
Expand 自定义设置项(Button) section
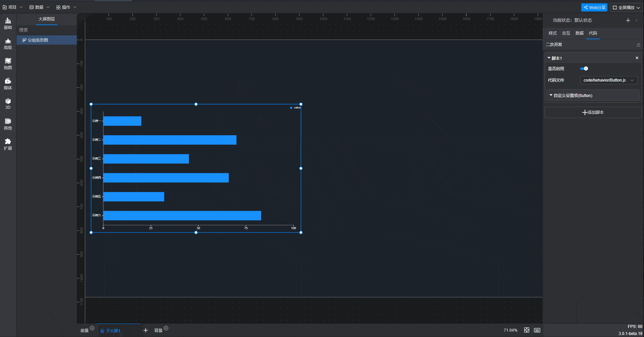pyautogui.click(x=593, y=96)
